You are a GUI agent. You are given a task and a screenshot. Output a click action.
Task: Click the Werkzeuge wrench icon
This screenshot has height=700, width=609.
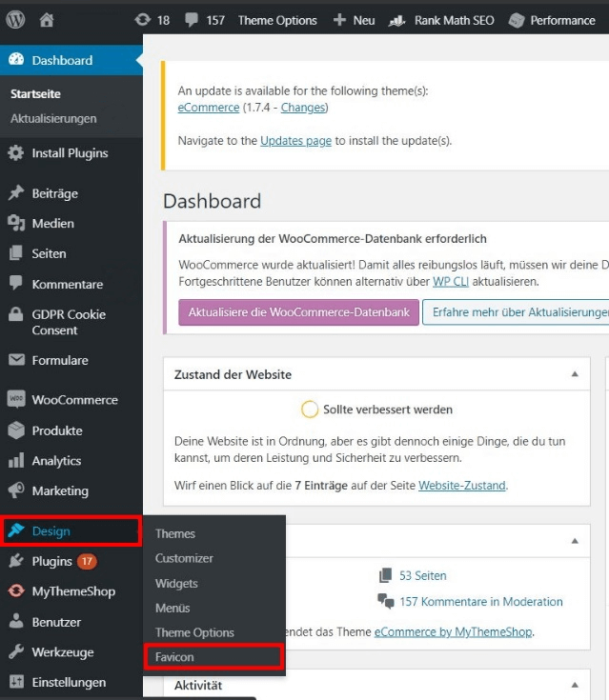(16, 651)
